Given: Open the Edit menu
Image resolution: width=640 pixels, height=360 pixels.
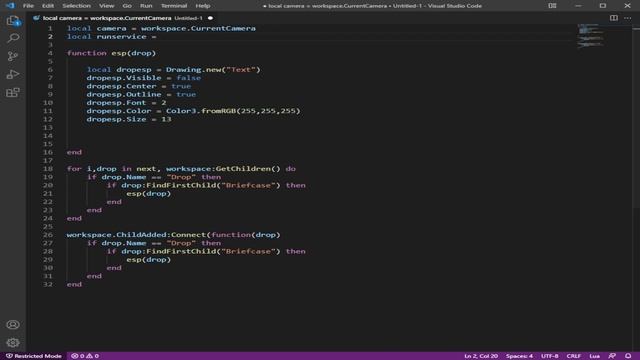Looking at the screenshot, I should 48,6.
